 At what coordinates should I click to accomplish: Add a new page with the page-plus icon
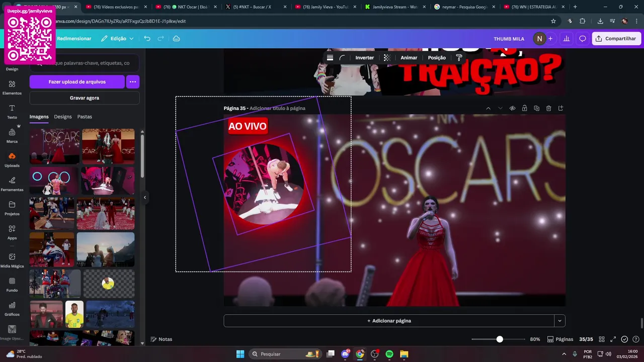pyautogui.click(x=560, y=108)
